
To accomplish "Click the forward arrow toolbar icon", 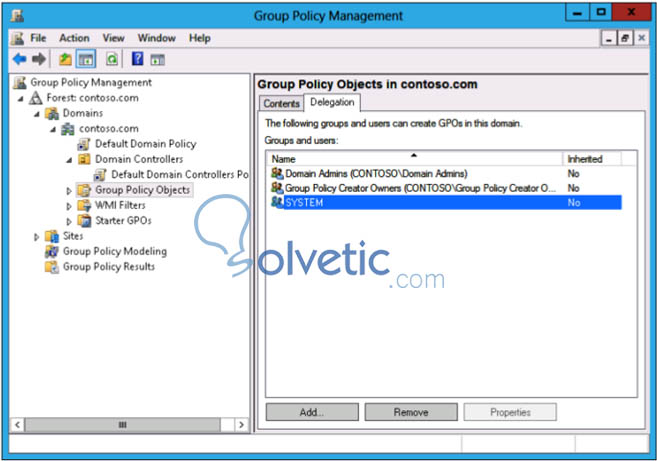I will tap(39, 59).
